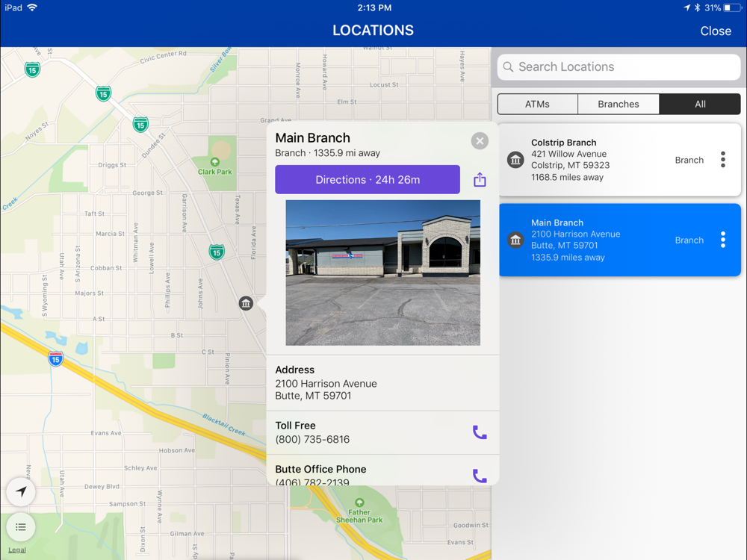This screenshot has width=747, height=560.
Task: Tap the 2:13 PM clock
Action: pos(374,7)
